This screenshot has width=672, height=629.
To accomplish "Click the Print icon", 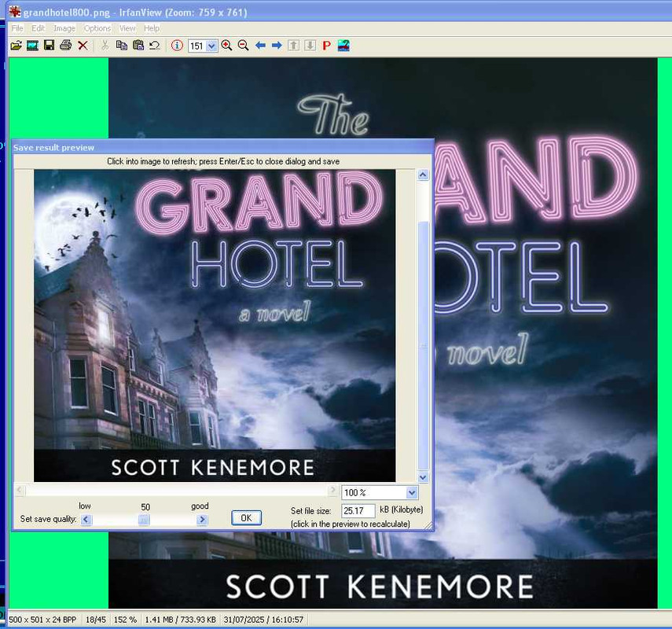I will (x=65, y=45).
